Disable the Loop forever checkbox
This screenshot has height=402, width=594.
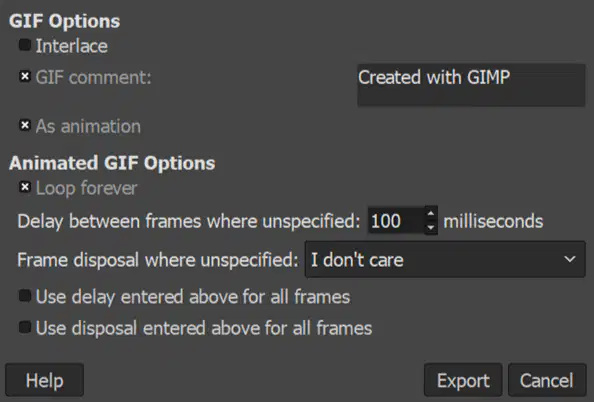25,187
